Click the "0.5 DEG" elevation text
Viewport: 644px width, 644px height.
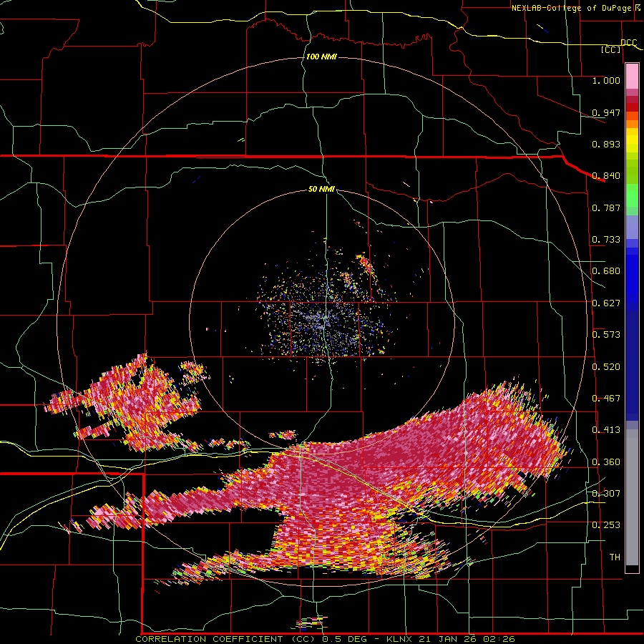click(x=345, y=639)
